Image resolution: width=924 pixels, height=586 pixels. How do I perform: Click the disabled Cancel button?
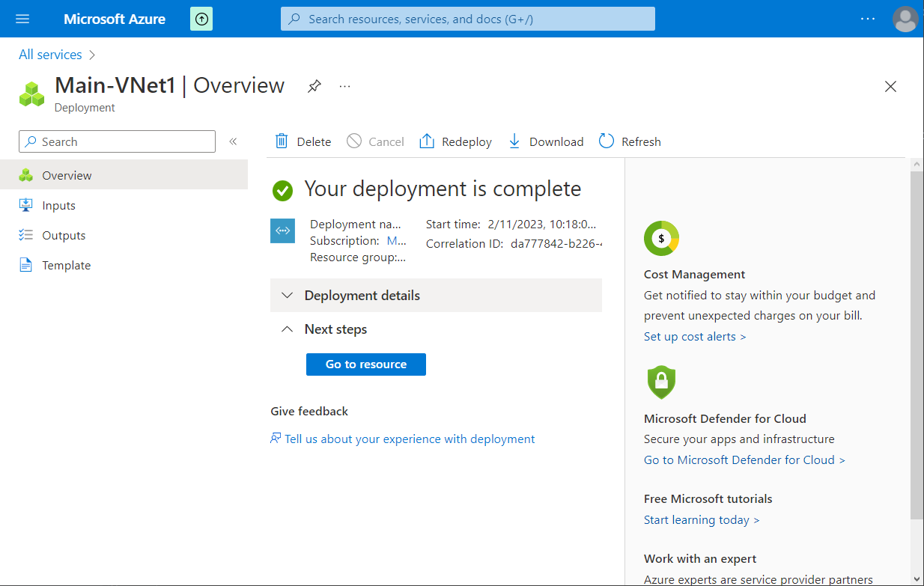(x=375, y=141)
